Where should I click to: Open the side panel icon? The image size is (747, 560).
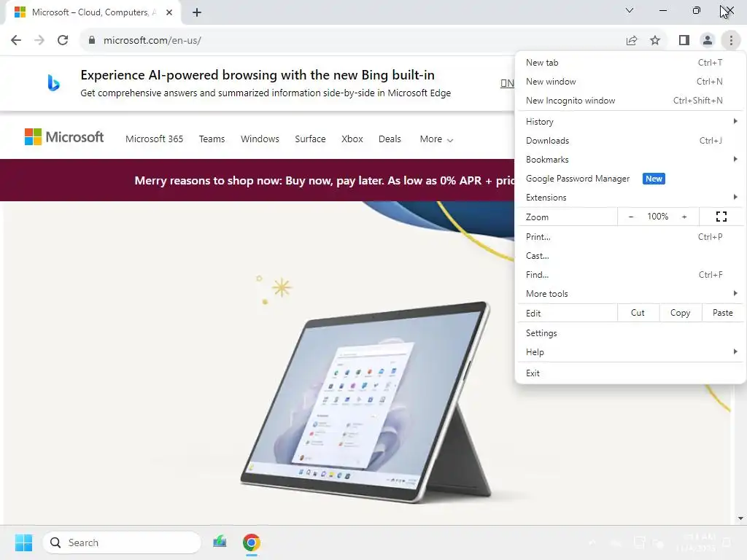(684, 41)
